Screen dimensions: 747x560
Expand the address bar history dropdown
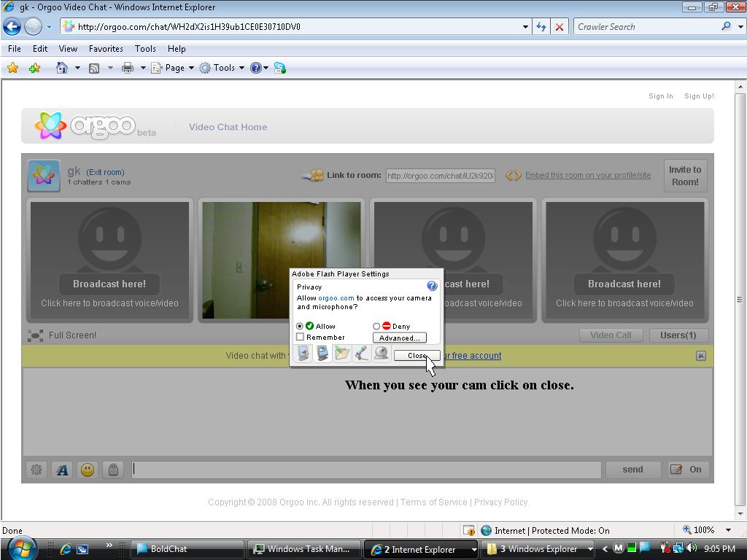tap(525, 27)
